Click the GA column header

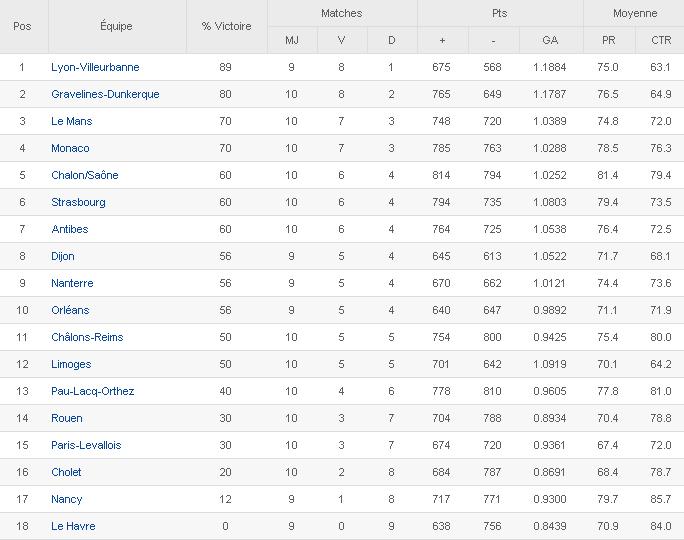pos(550,40)
